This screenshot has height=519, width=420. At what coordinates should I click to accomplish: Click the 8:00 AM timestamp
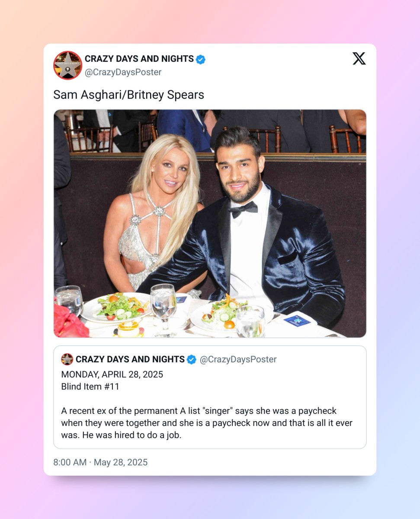tap(70, 462)
